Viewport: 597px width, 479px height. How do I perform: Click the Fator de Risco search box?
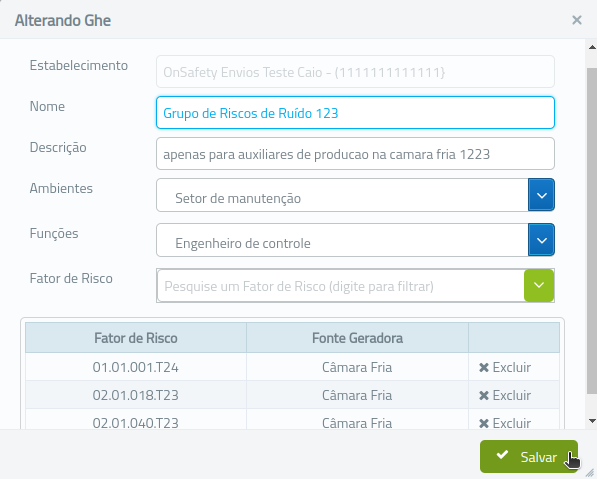point(341,286)
